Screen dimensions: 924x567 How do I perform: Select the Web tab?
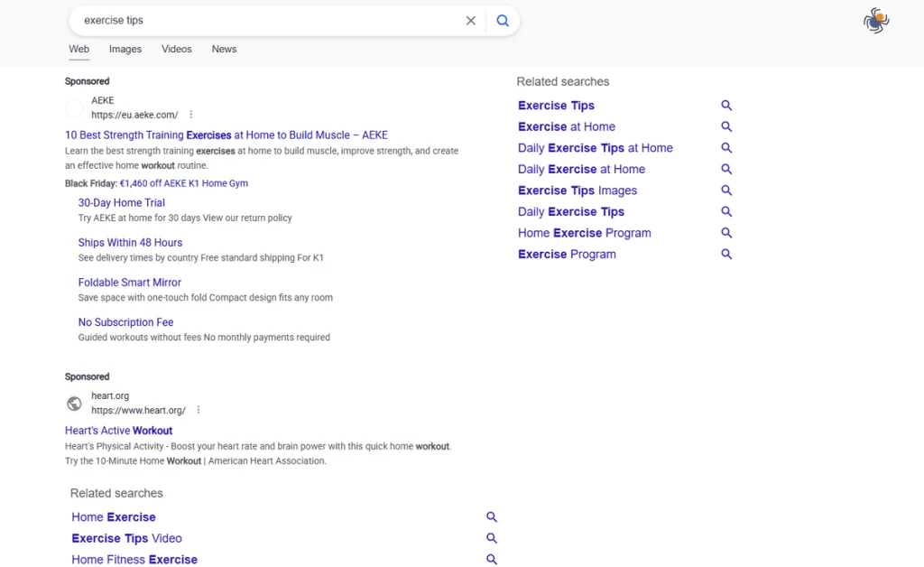click(x=79, y=50)
